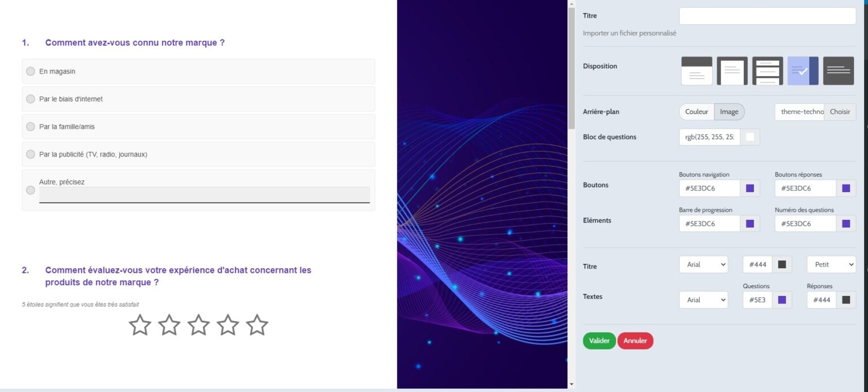868x392 pixels.
Task: Click the fourth rating star
Action: pos(228,325)
